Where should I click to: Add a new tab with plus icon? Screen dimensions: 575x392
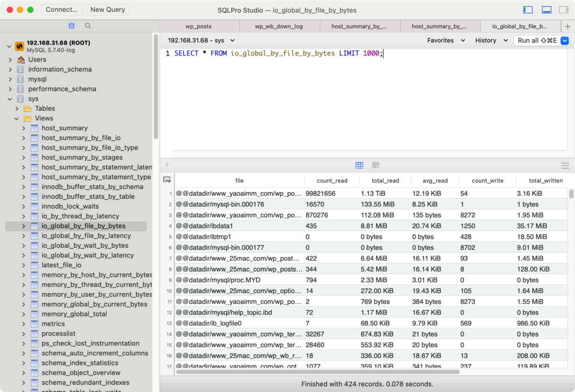point(568,26)
